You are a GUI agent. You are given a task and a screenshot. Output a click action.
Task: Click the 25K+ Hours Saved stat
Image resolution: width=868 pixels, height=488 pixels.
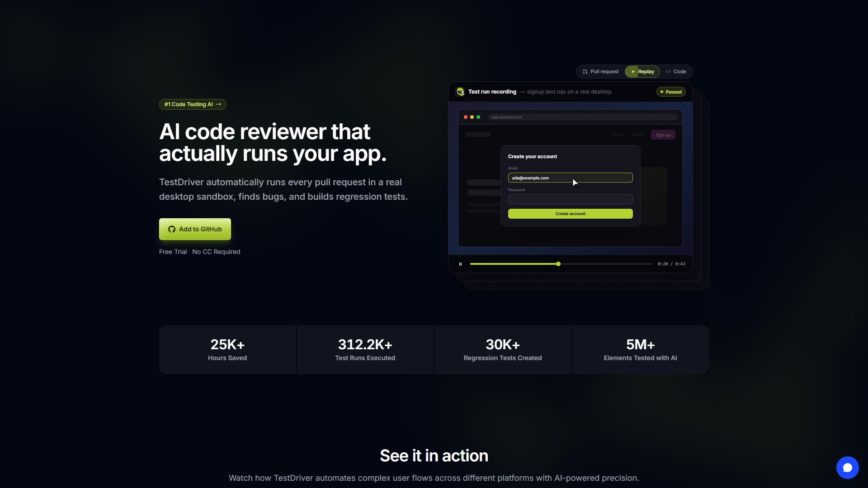pyautogui.click(x=227, y=350)
